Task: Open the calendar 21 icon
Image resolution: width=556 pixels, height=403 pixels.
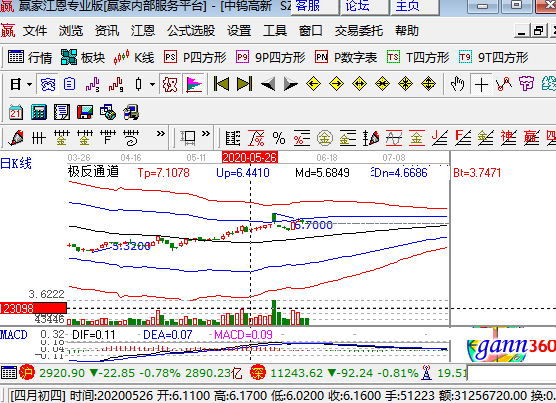Action: pyautogui.click(x=16, y=113)
